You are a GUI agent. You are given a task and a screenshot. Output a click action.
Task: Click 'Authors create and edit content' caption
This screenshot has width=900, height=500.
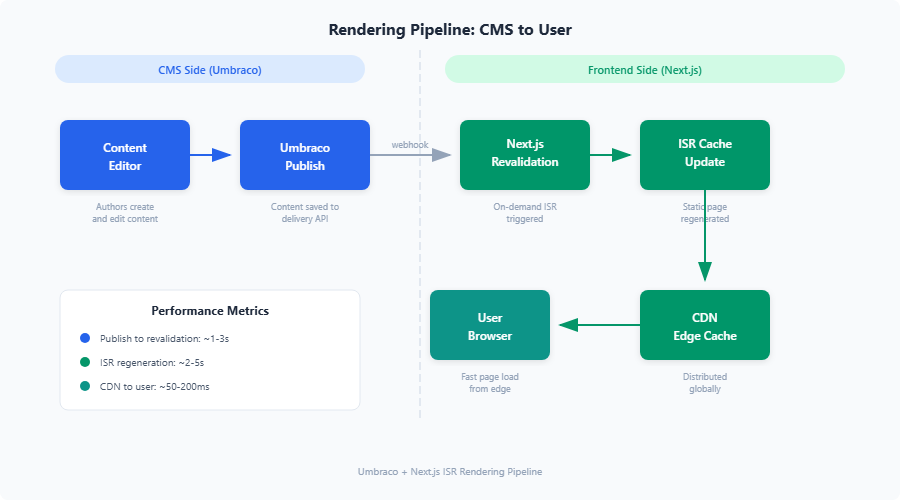(x=125, y=212)
